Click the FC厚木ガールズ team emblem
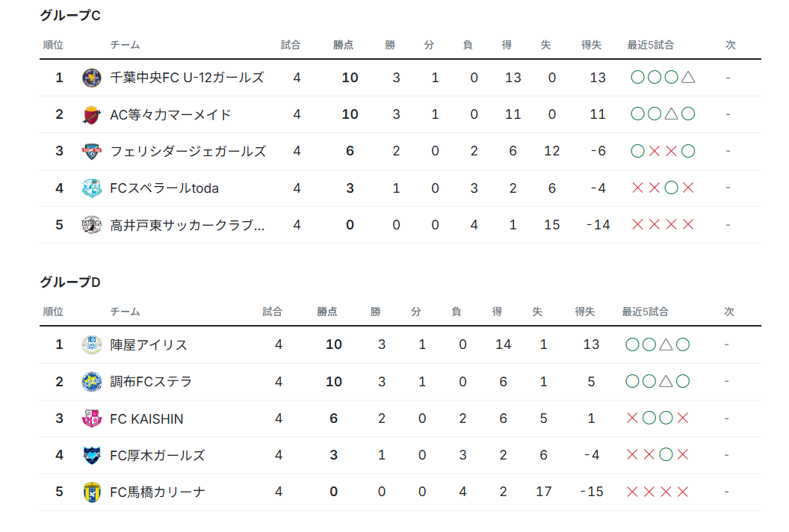 (92, 455)
